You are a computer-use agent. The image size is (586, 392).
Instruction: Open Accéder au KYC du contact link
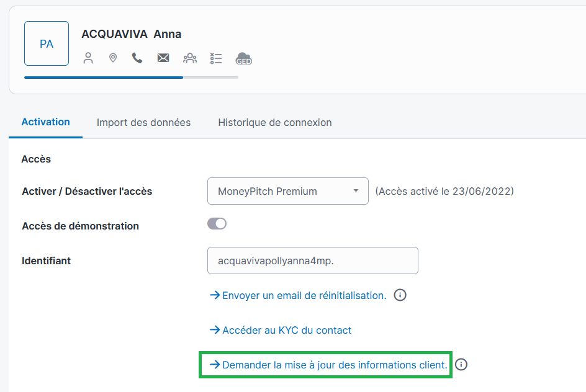pyautogui.click(x=286, y=330)
